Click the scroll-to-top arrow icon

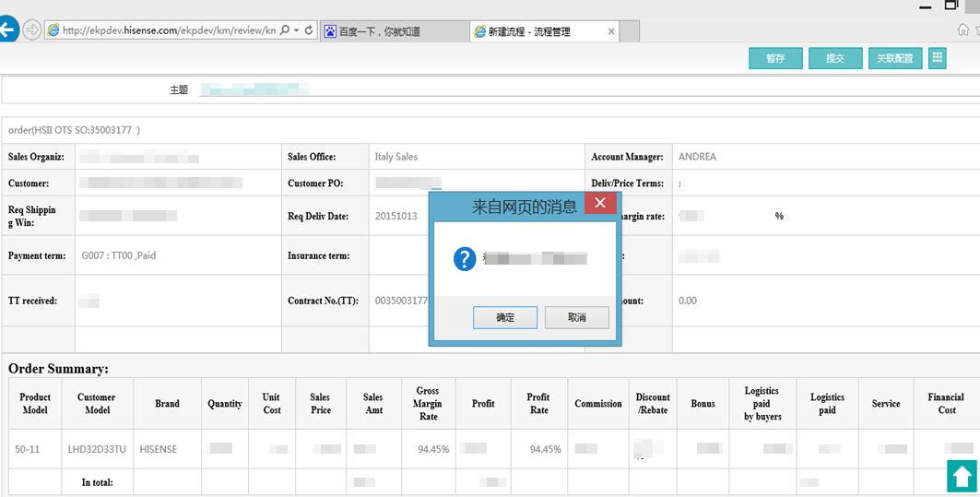point(962,476)
